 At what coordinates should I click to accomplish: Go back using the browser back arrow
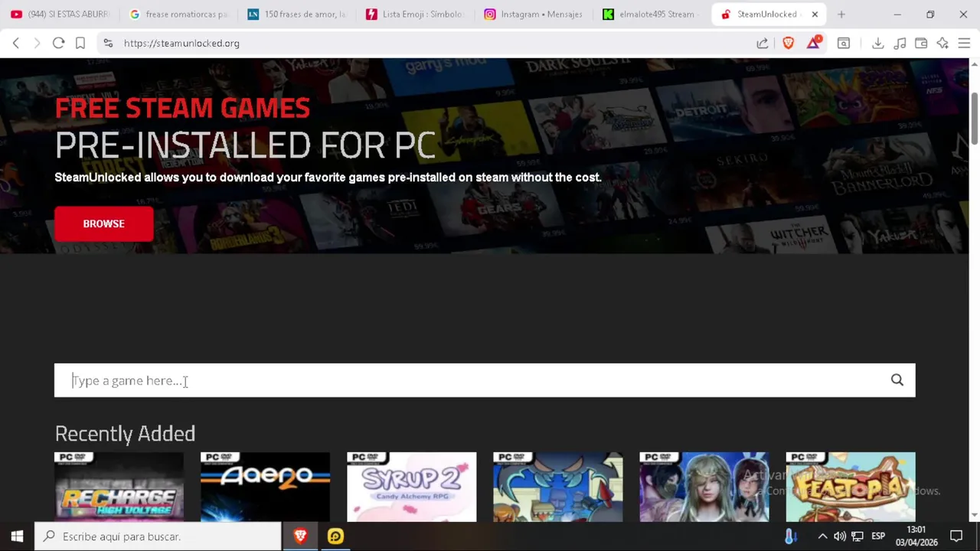[16, 44]
